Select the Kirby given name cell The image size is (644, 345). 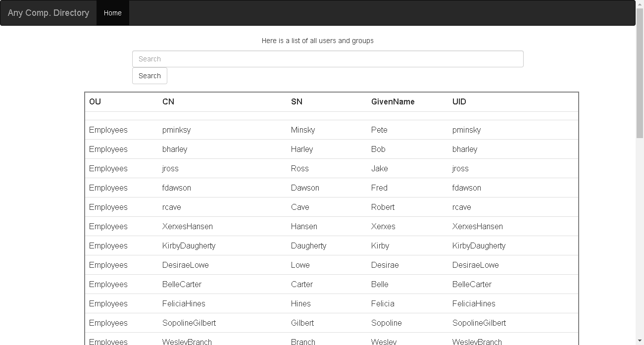(x=380, y=246)
